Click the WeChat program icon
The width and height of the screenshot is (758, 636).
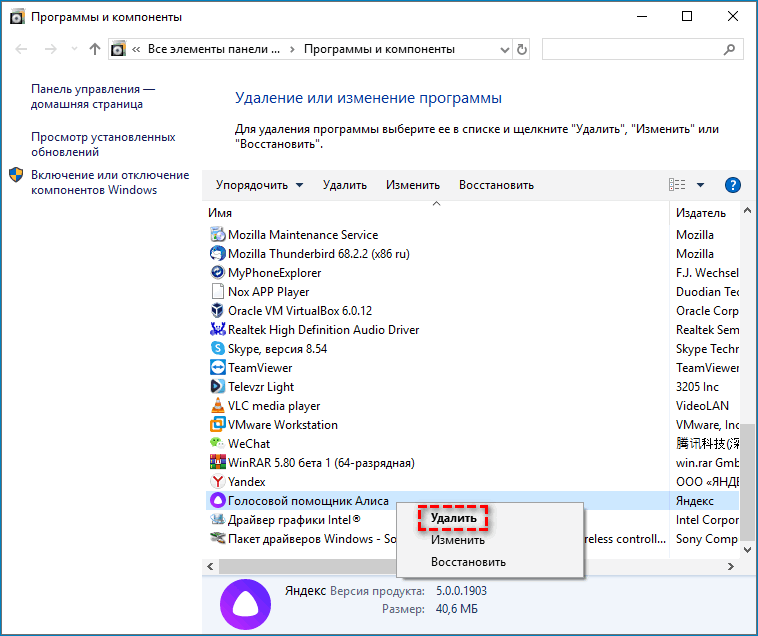click(218, 444)
